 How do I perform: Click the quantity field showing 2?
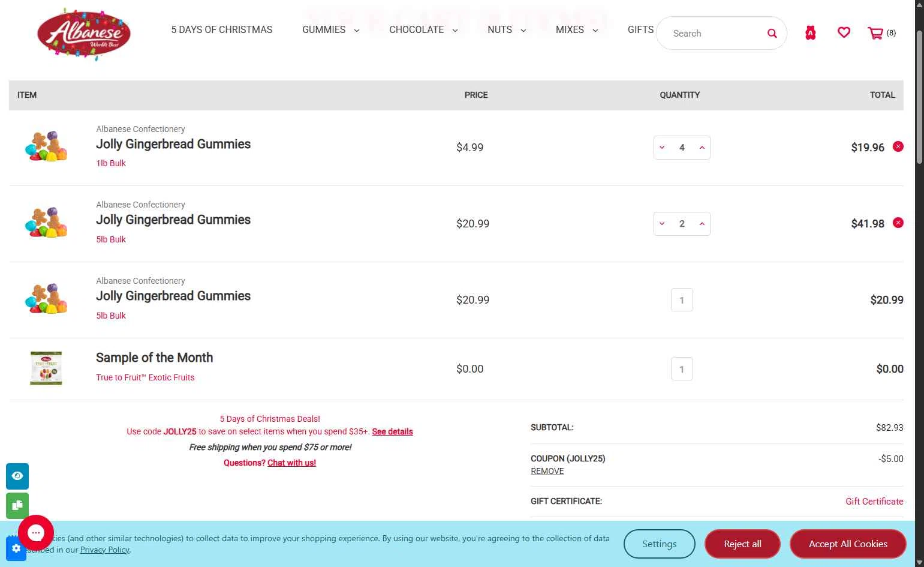click(x=682, y=224)
